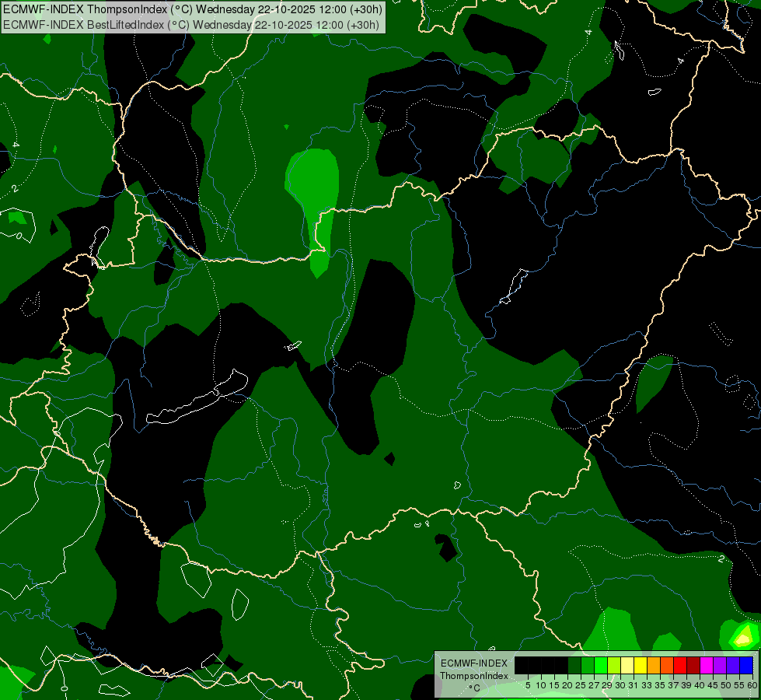Pick the yellow-green 29–30 legend swatch
761x700 pixels.
point(614,665)
